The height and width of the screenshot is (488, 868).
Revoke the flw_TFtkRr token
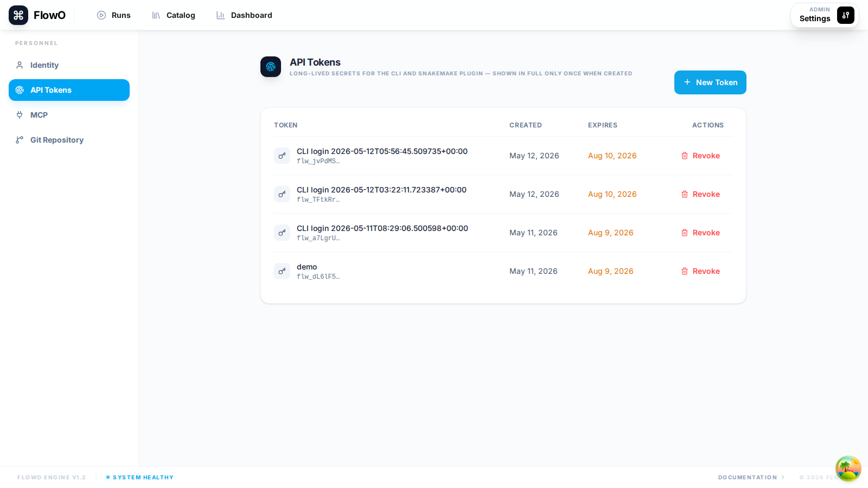(x=700, y=194)
